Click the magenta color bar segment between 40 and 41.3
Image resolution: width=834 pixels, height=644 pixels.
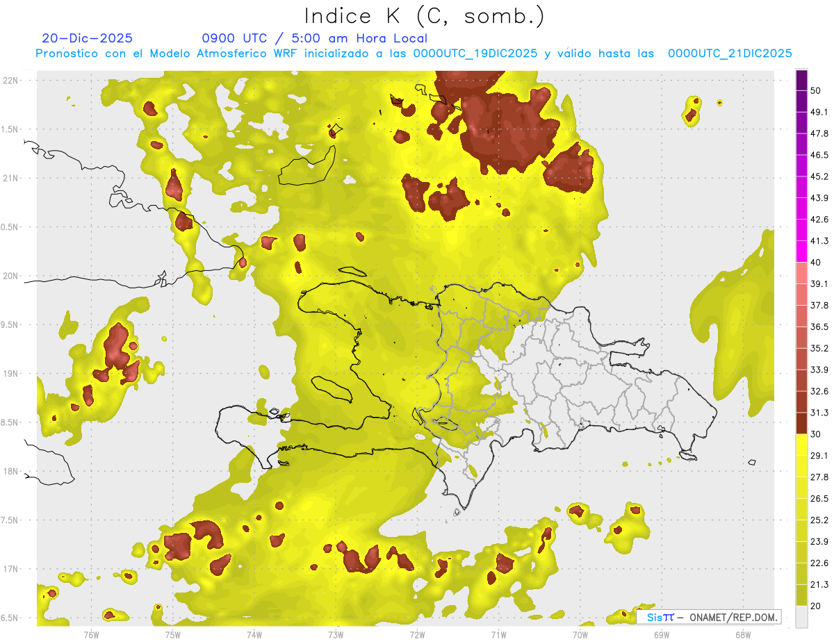point(801,251)
